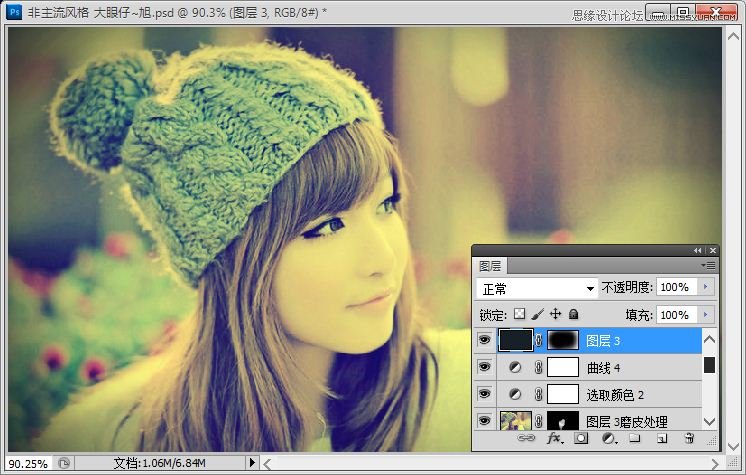Create new fill or adjustment layer icon

608,438
